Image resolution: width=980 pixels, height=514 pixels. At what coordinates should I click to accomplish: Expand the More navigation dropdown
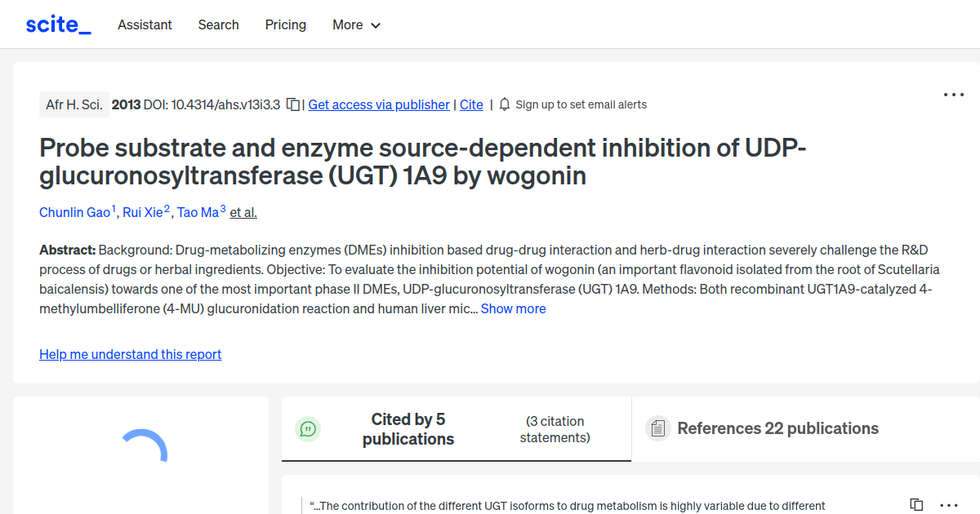pyautogui.click(x=356, y=24)
